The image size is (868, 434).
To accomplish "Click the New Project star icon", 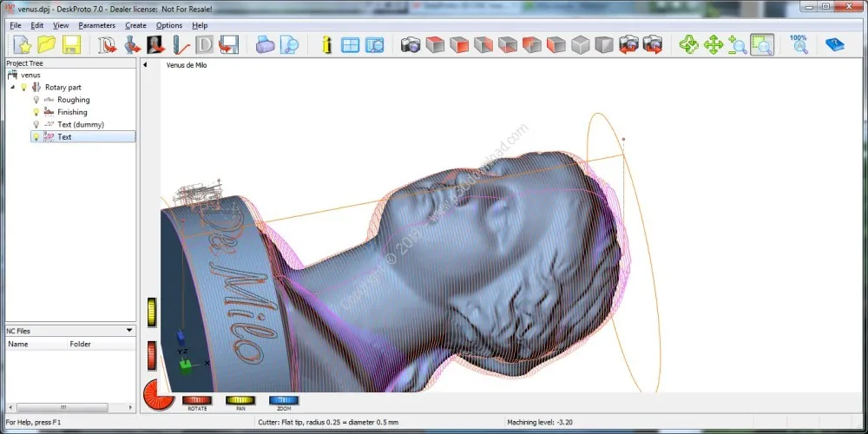I will tap(23, 45).
